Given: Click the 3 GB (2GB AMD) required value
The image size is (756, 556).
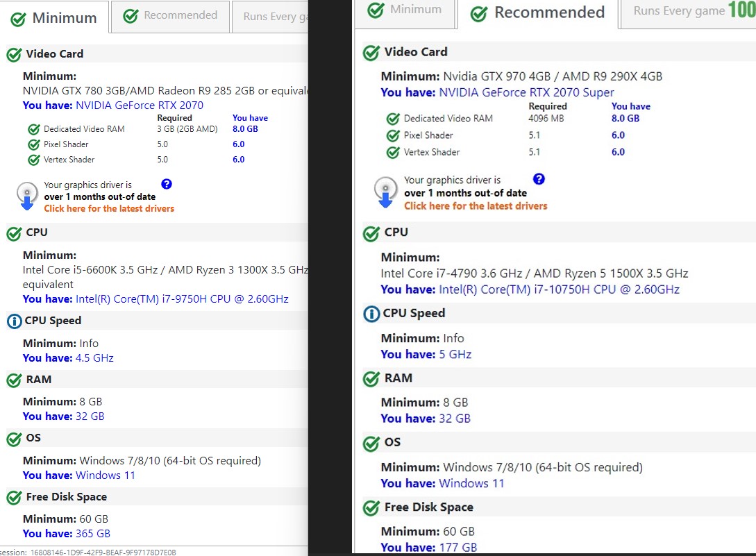Looking at the screenshot, I should 187,128.
